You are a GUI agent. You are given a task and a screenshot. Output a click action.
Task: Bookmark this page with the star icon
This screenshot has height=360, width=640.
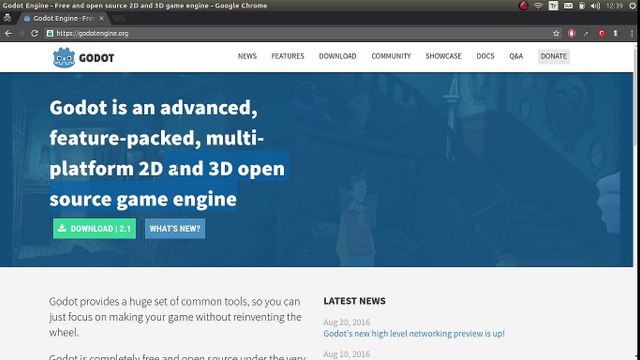(x=556, y=33)
